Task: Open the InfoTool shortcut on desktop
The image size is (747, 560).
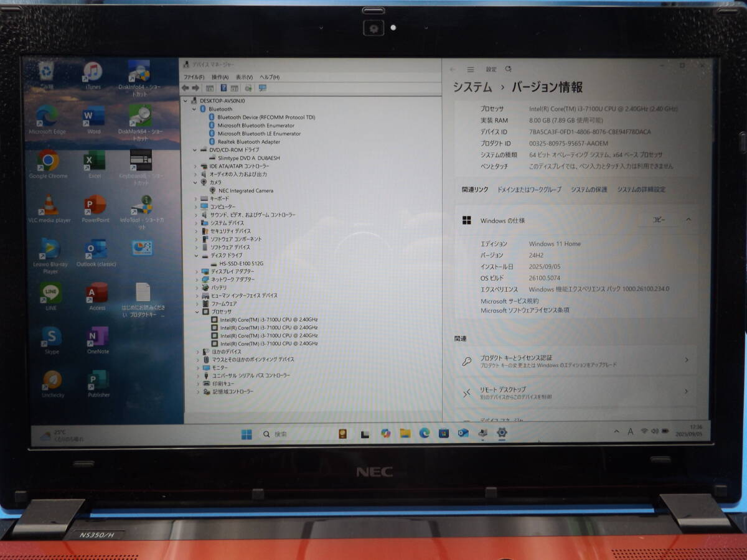Action: (x=143, y=211)
